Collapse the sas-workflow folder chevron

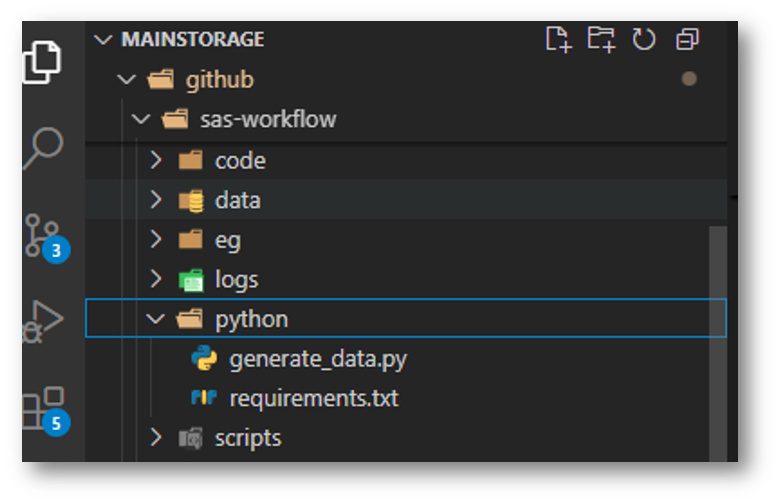141,119
